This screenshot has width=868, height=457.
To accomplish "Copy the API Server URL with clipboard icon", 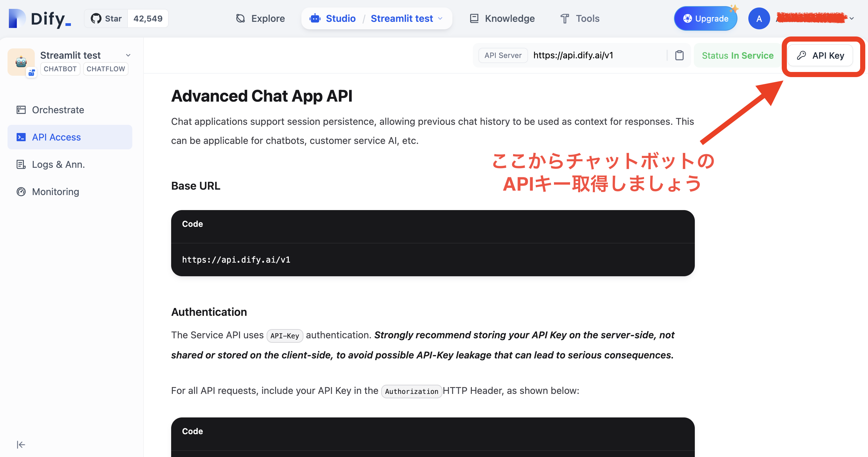I will coord(679,55).
